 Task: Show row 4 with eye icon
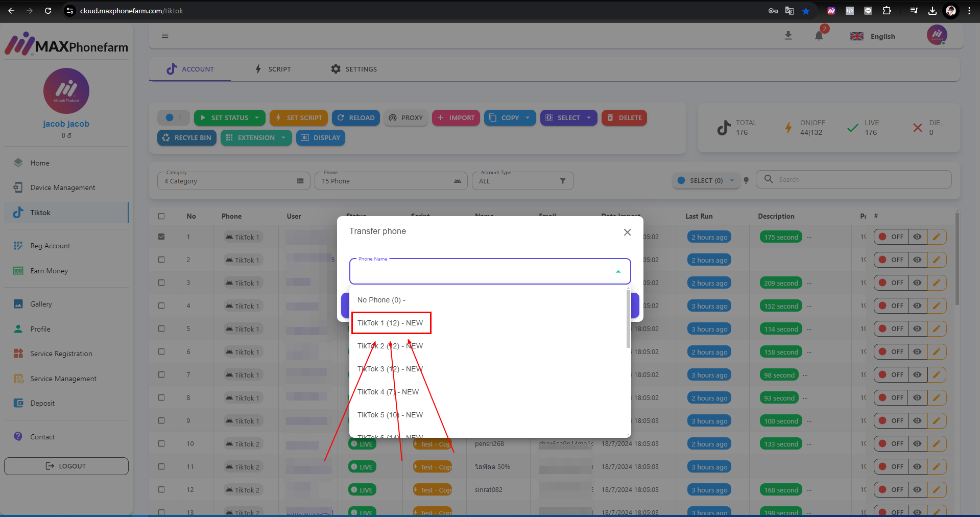917,306
